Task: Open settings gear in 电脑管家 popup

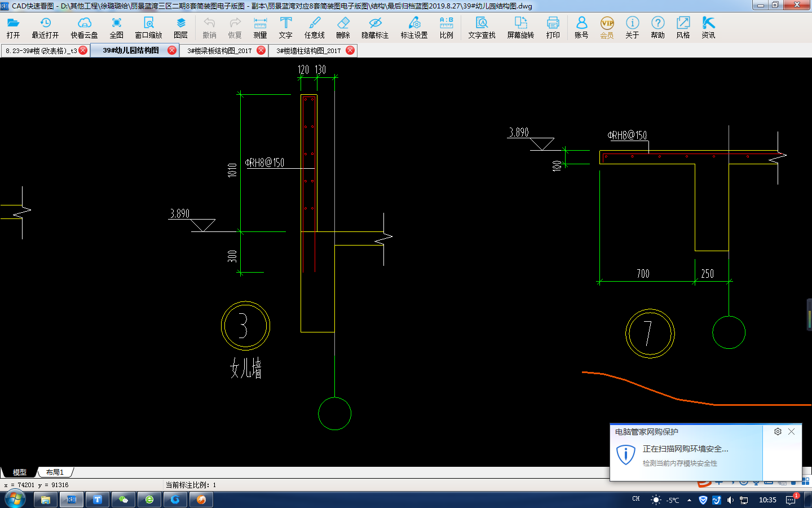Action: click(778, 432)
